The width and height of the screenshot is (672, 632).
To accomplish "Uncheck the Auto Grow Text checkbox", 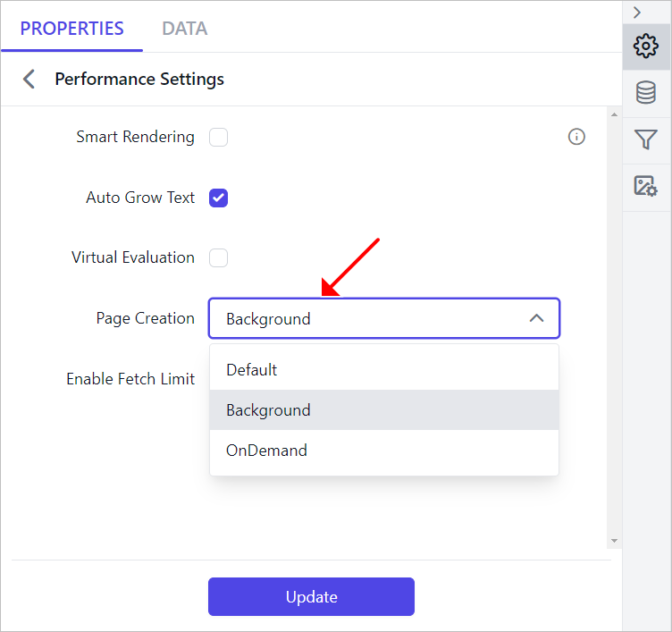I will (x=218, y=198).
